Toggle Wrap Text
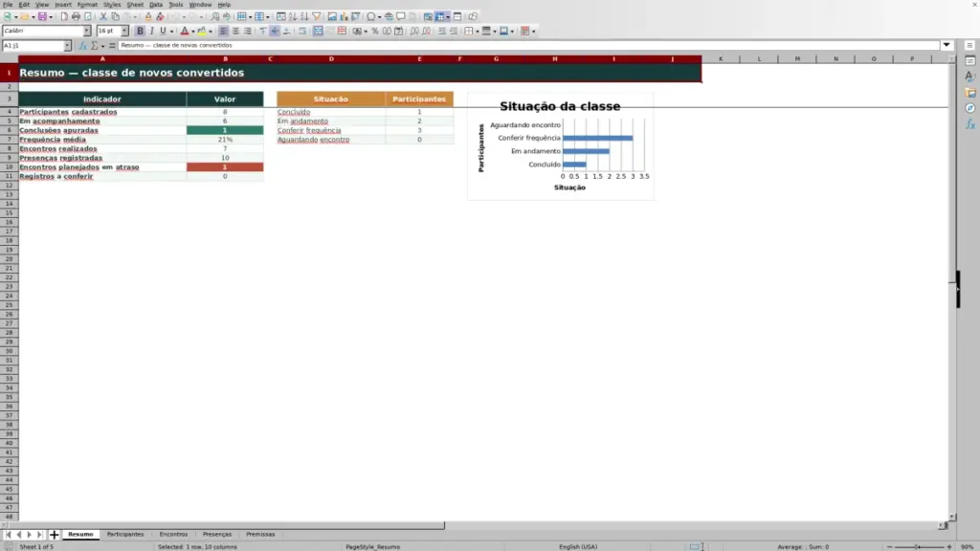The image size is (980, 551). [302, 32]
